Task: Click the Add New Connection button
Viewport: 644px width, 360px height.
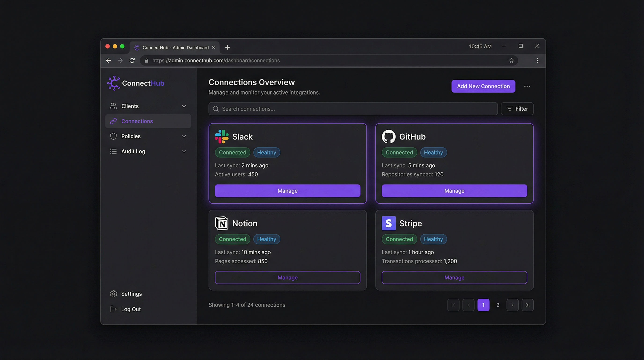Action: (483, 86)
